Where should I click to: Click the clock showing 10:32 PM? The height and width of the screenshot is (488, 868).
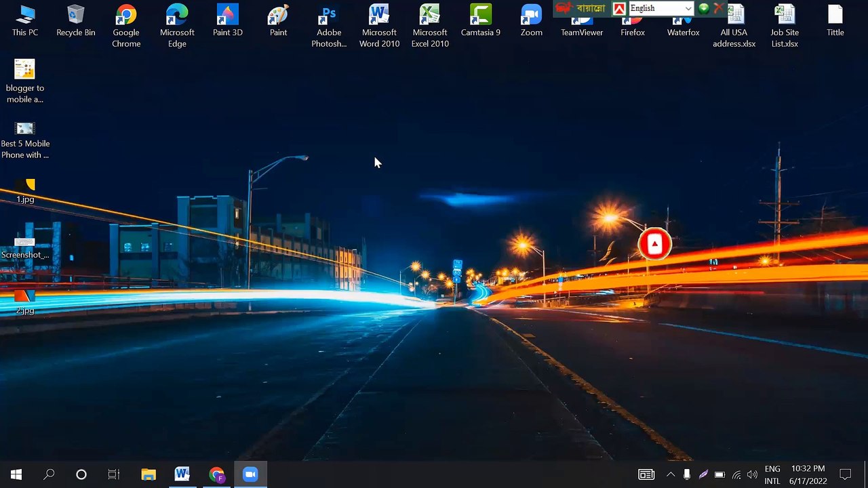(808, 474)
